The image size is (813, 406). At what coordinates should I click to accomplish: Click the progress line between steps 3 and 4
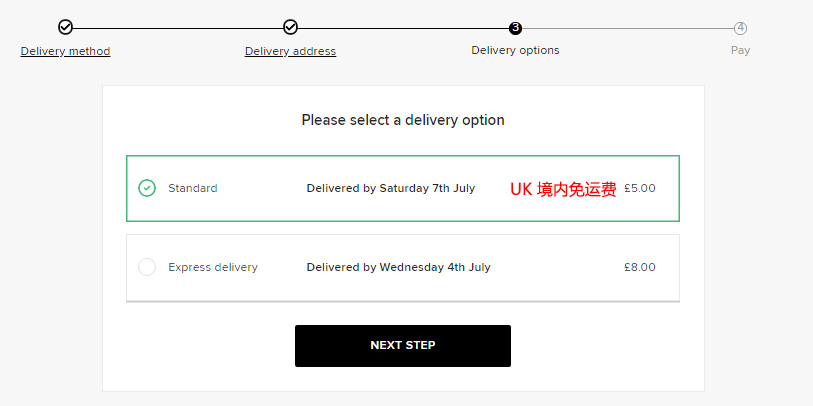point(627,28)
